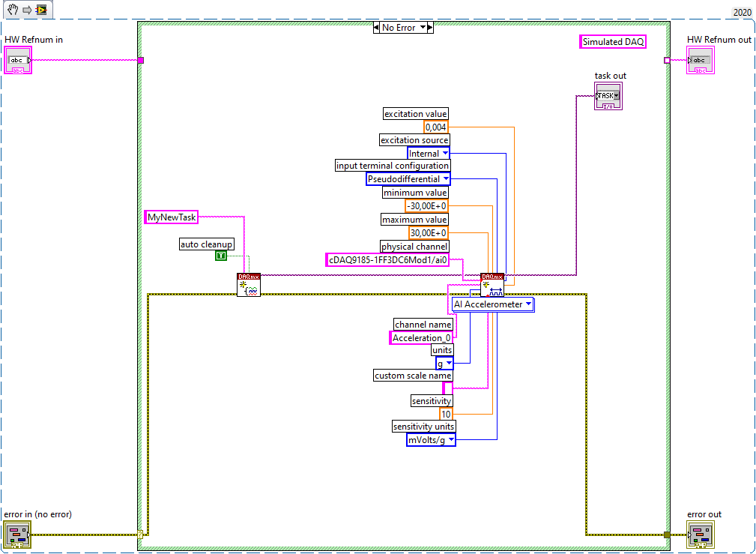Open the sensitivity units mVolts/g dropdown

tap(431, 439)
